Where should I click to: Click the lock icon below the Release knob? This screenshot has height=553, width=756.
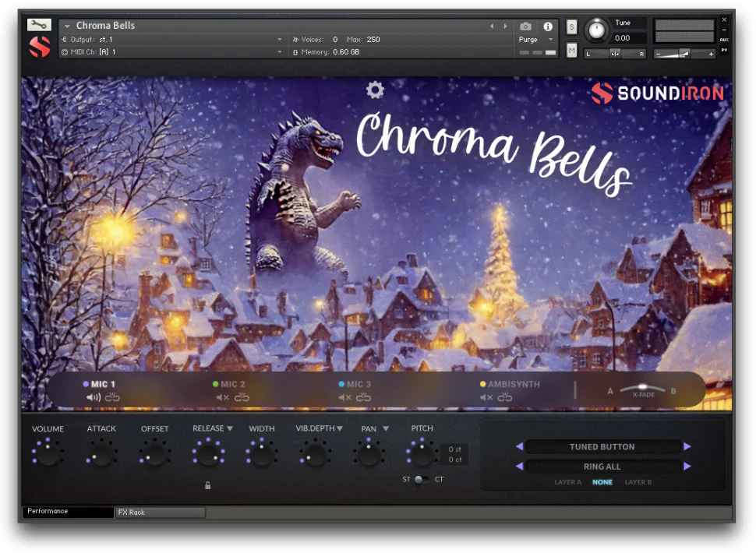point(207,485)
